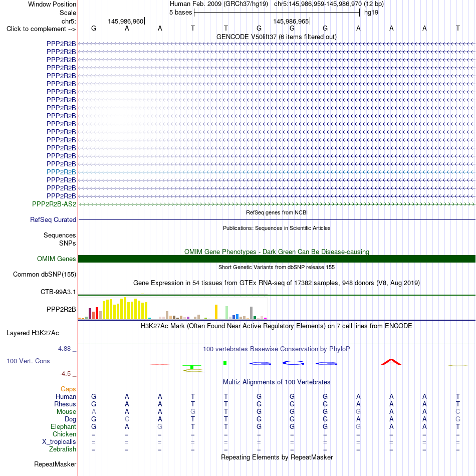Viewport: 476px width, 476px height.
Task: Select the Chicken alignment row label
Action: 64,434
